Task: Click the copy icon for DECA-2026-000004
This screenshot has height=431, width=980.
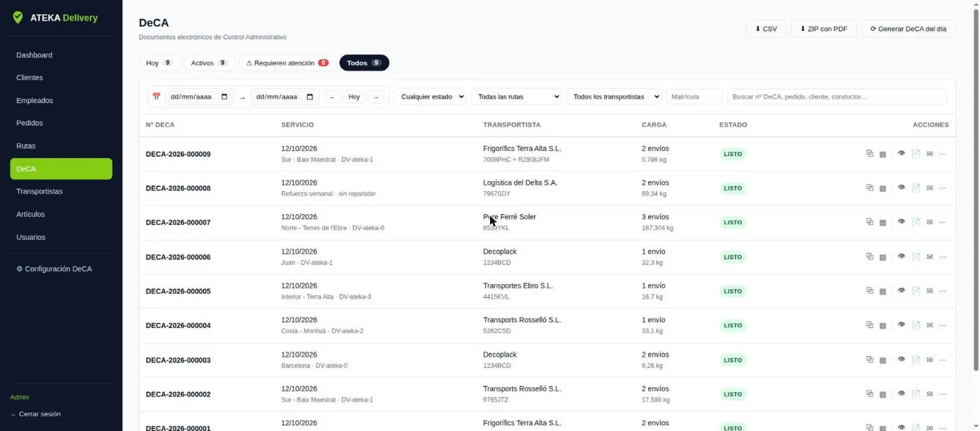Action: click(x=869, y=325)
